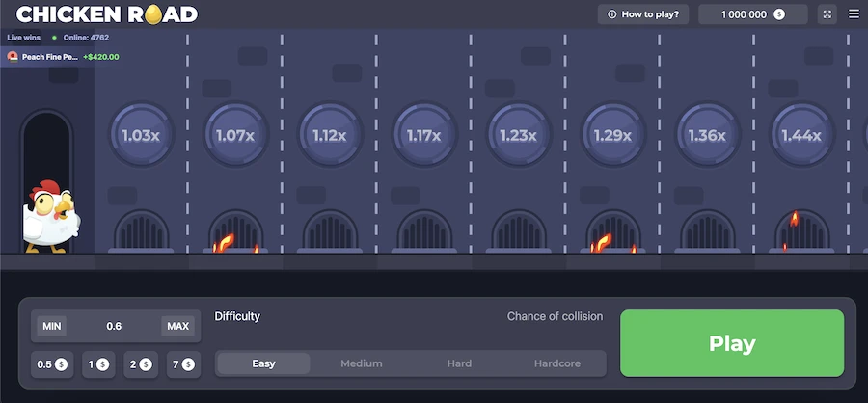The image size is (868, 403).
Task: Switch to Hardcore difficulty
Action: pos(557,363)
